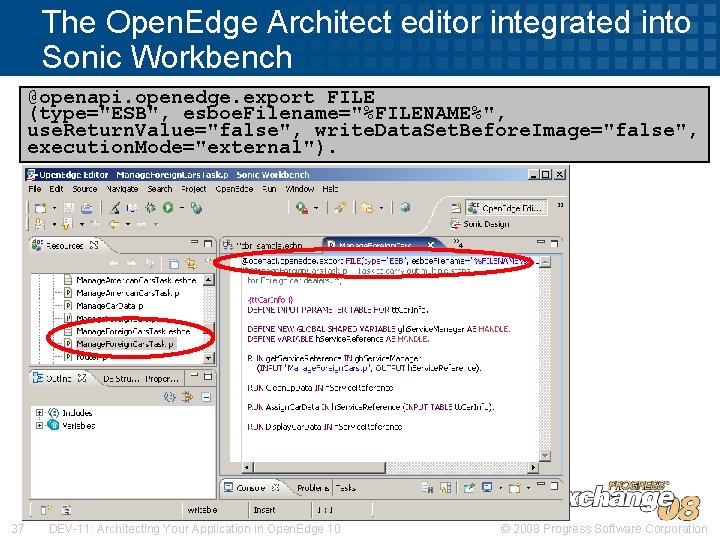Screen dimensions: 720x540
Task: Click the sort arrows icon in the Outline toolbar
Action: click(x=187, y=397)
